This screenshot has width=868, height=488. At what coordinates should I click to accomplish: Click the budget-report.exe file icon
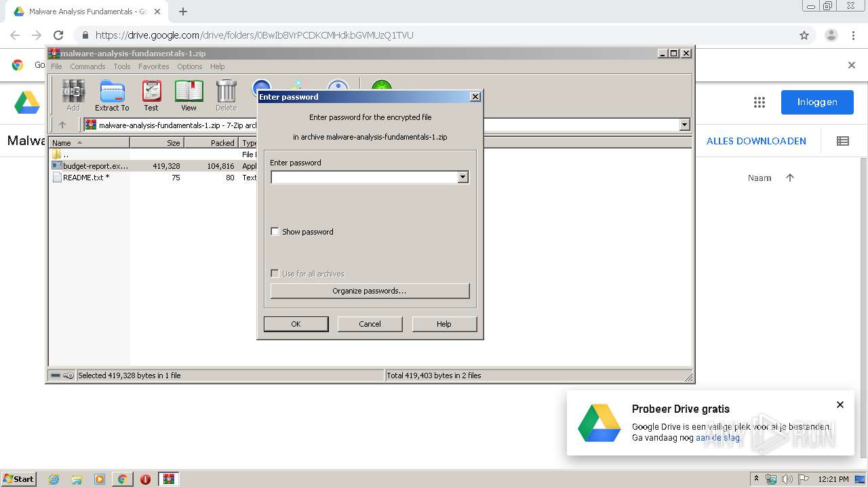pos(57,166)
